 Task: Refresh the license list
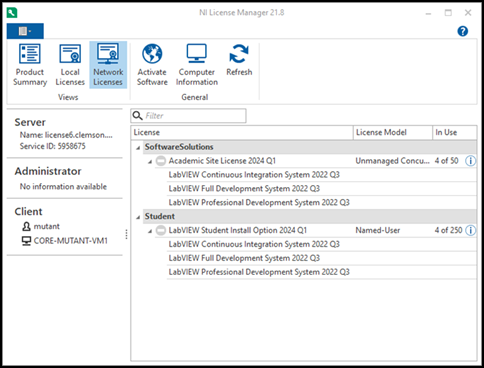(x=239, y=60)
